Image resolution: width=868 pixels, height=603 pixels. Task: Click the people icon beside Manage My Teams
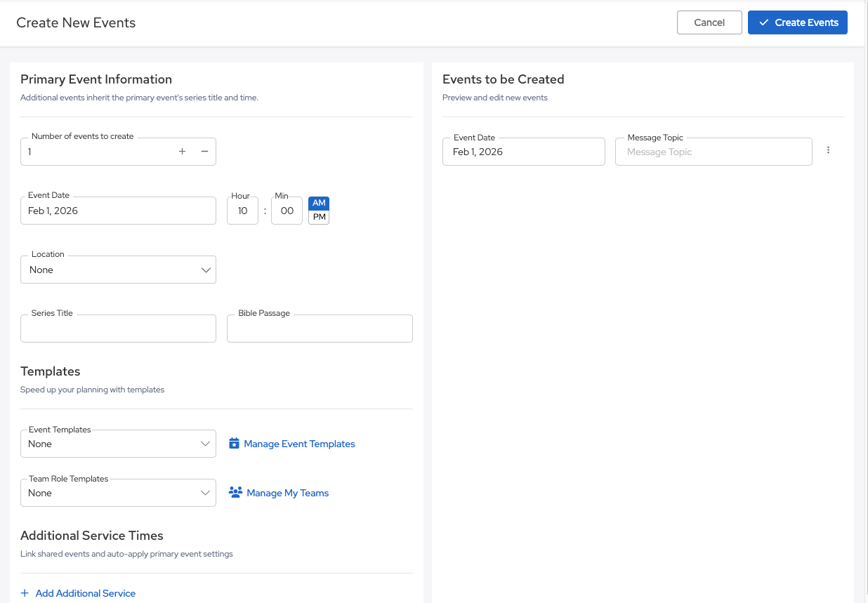(235, 493)
